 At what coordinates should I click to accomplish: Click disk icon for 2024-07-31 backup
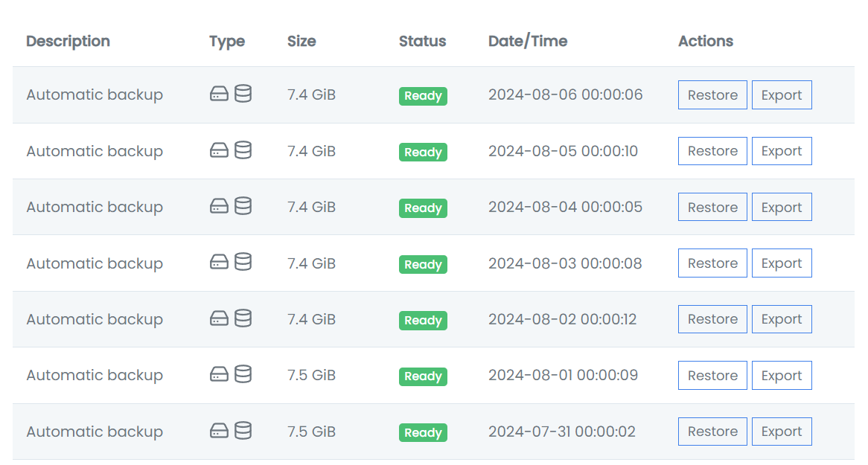[x=219, y=431]
